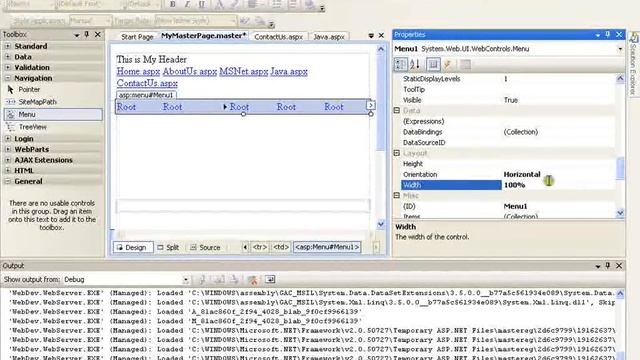
Task: Switch to ContactUs.aspx tab
Action: (x=278, y=37)
